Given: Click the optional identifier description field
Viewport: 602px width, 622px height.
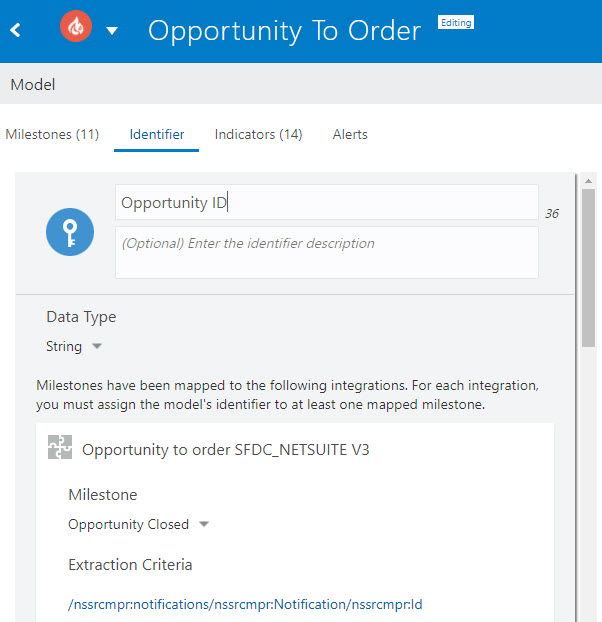Looking at the screenshot, I should pyautogui.click(x=327, y=252).
